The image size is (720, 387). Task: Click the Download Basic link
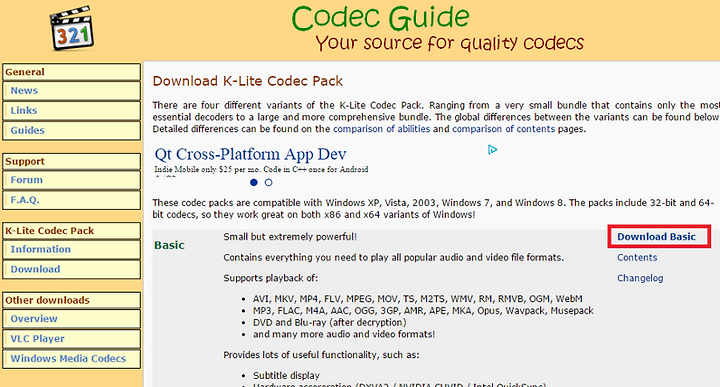[656, 237]
